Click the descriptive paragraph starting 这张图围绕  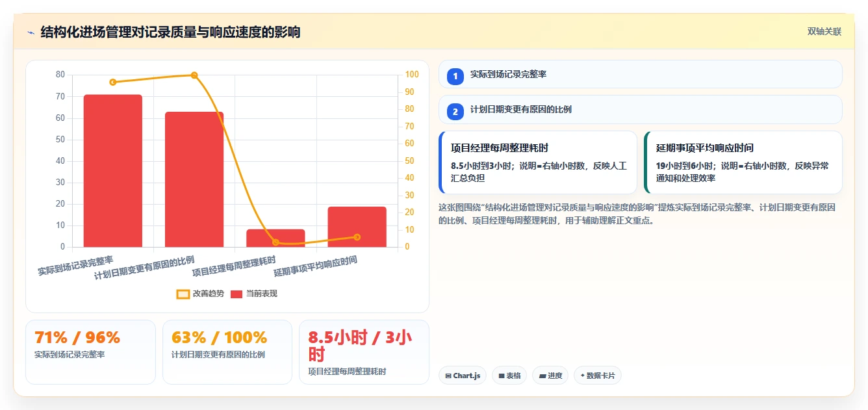(637, 214)
